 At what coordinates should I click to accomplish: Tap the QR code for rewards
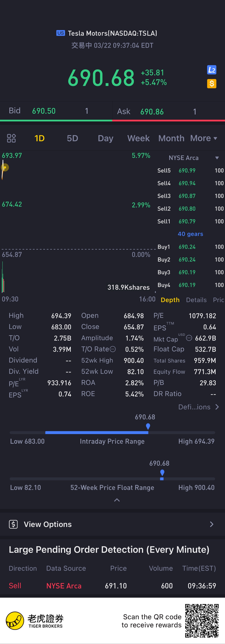(202, 621)
